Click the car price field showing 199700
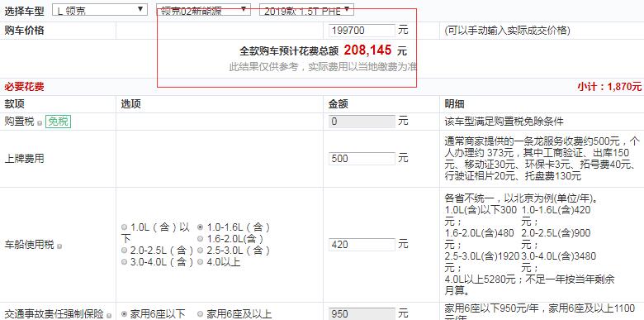The image size is (644, 320). [362, 31]
